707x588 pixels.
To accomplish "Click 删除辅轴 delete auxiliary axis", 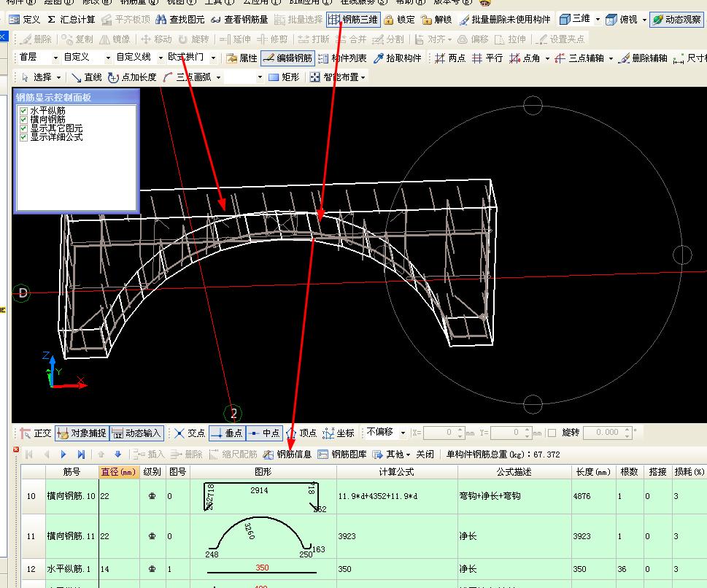I will [644, 58].
